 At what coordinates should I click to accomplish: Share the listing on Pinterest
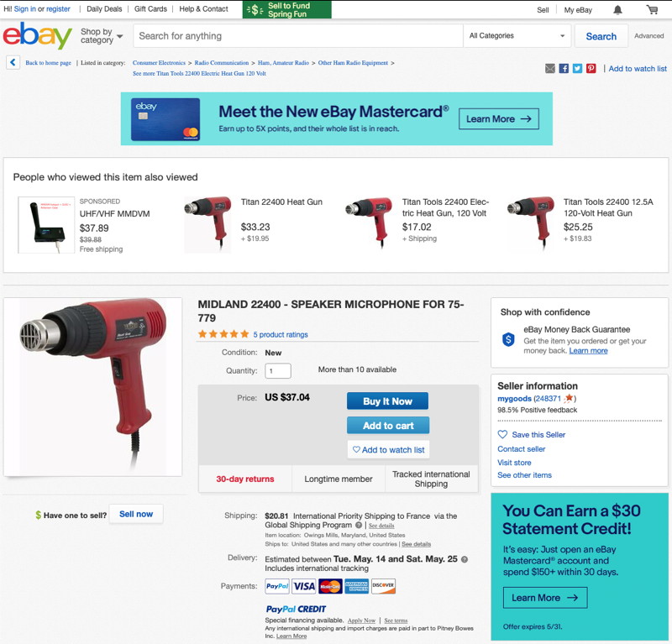pos(591,69)
